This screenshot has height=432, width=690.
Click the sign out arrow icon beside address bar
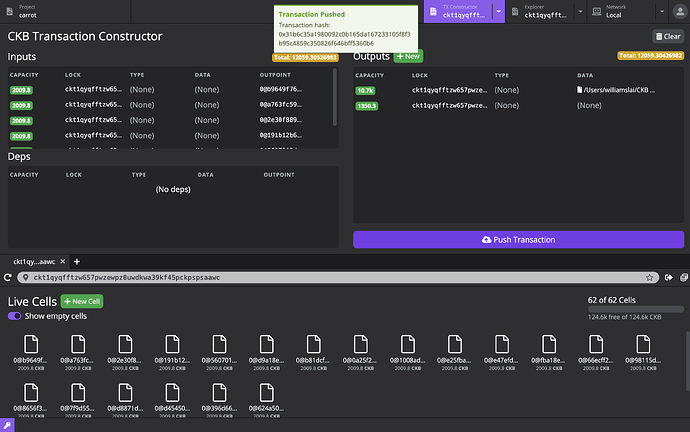tap(668, 277)
